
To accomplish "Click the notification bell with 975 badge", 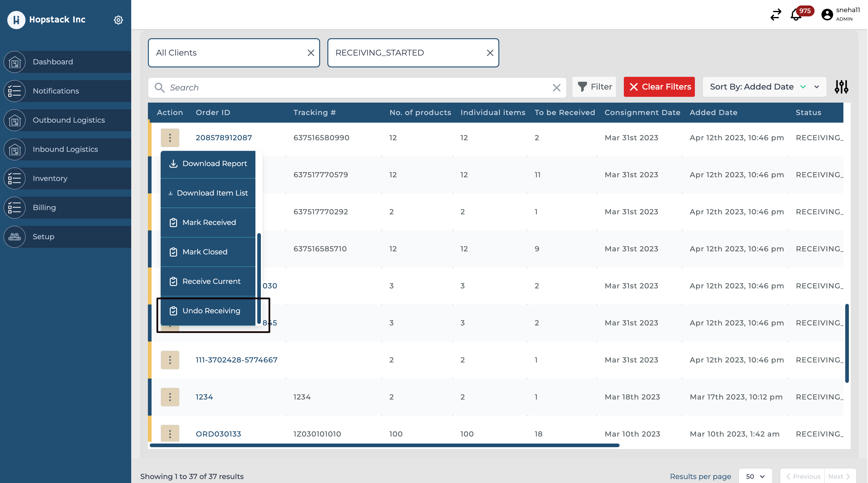I will (796, 15).
